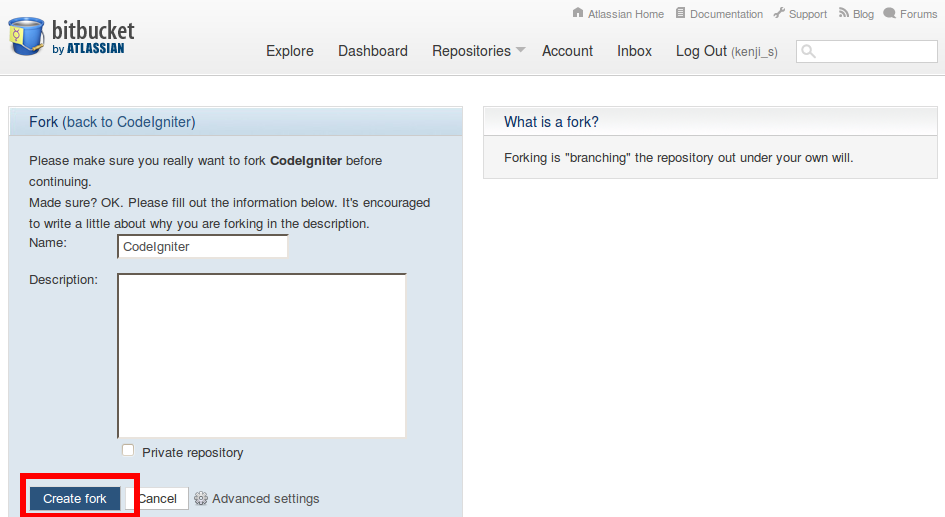The image size is (945, 517).
Task: Click the Cancel button
Action: coord(157,498)
